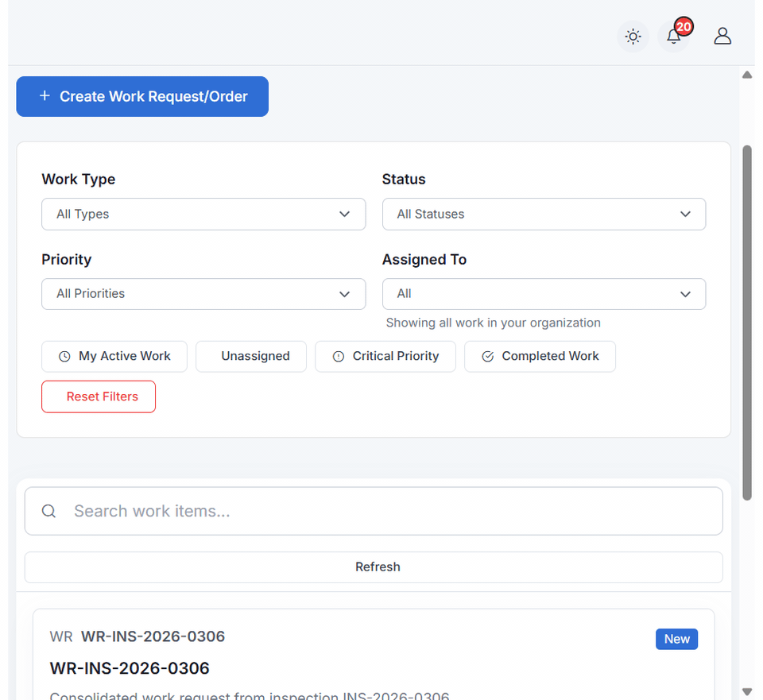This screenshot has width=763, height=700.
Task: Open the Assigned To dropdown
Action: (x=544, y=294)
